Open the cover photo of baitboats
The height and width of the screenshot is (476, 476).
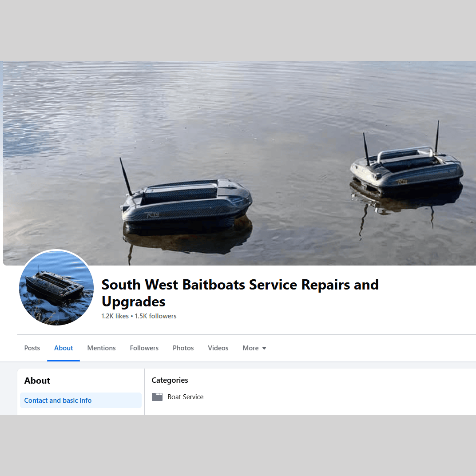click(x=239, y=163)
